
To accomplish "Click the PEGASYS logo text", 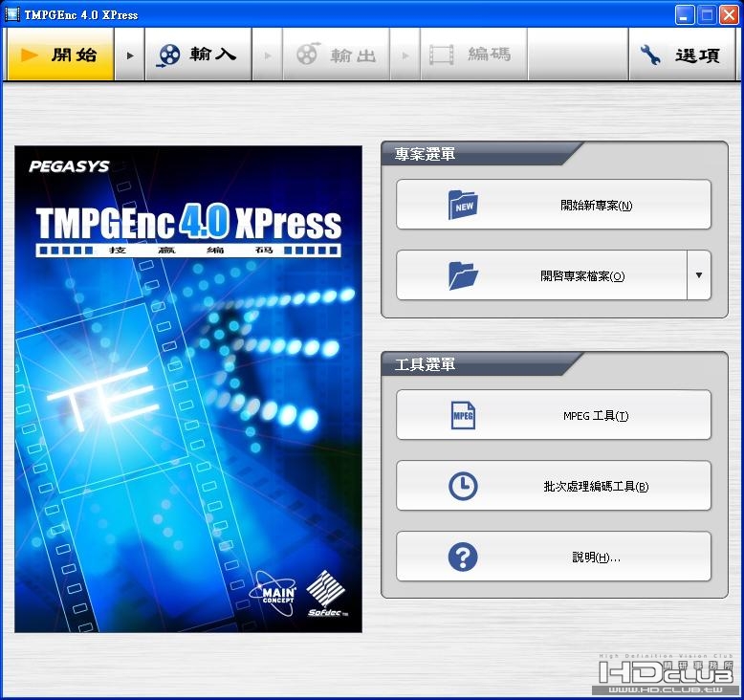I will pyautogui.click(x=69, y=166).
